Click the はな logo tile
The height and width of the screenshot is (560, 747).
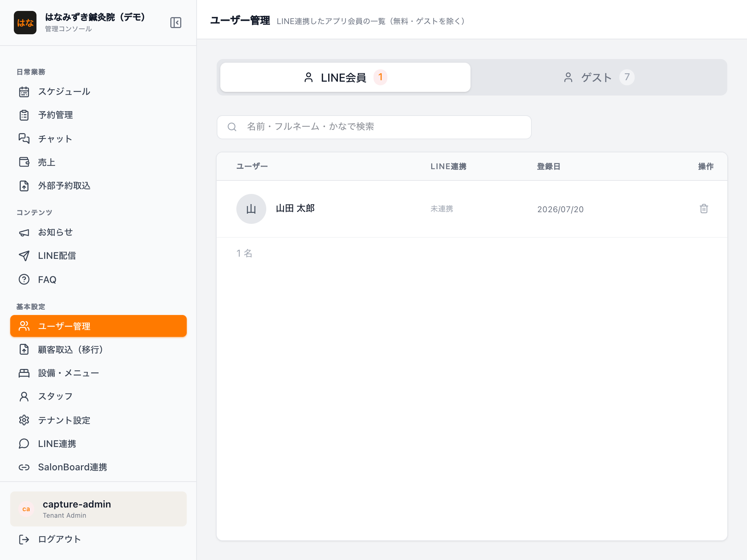[25, 23]
